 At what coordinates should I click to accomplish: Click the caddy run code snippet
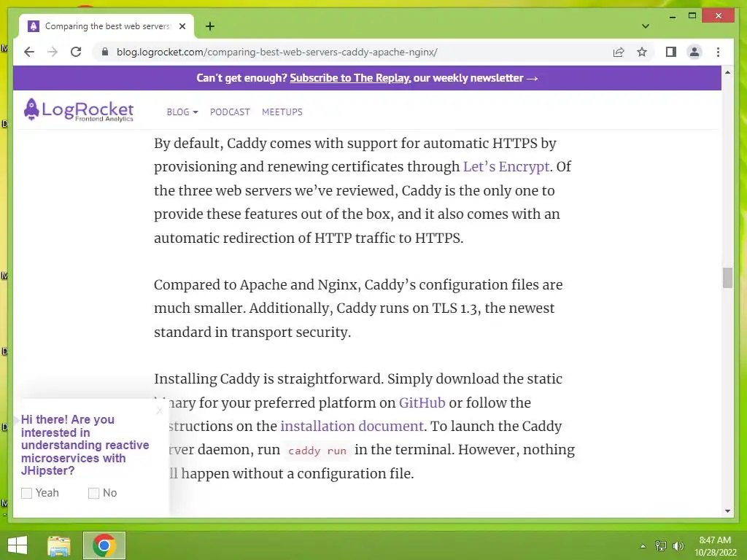pos(317,451)
